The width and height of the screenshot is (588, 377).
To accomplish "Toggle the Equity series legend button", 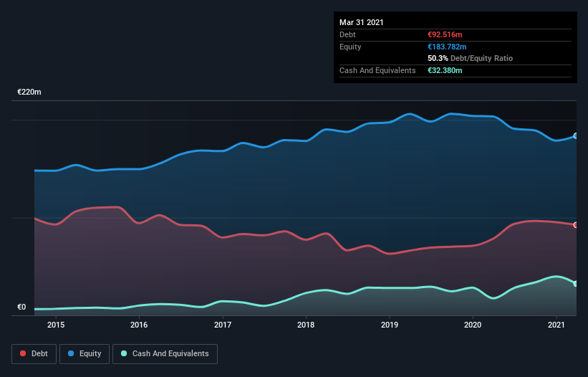I will (85, 354).
